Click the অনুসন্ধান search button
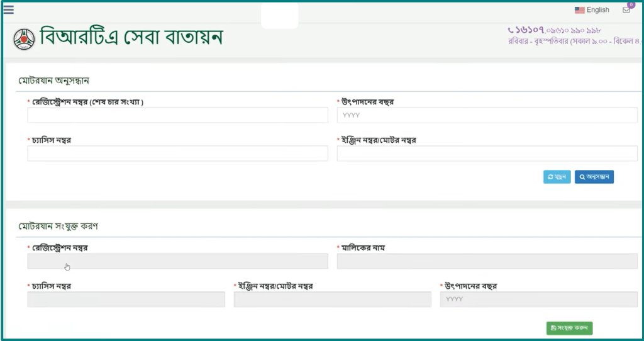 (x=594, y=177)
